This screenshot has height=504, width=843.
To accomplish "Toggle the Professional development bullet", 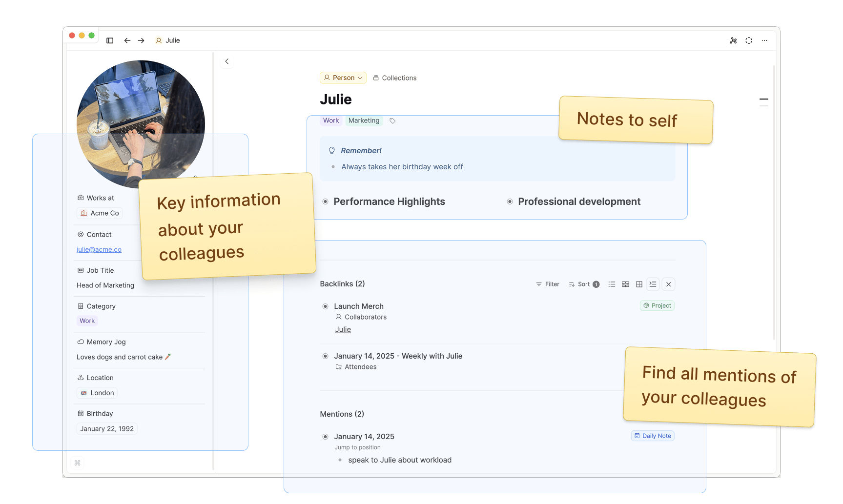I will coord(510,202).
